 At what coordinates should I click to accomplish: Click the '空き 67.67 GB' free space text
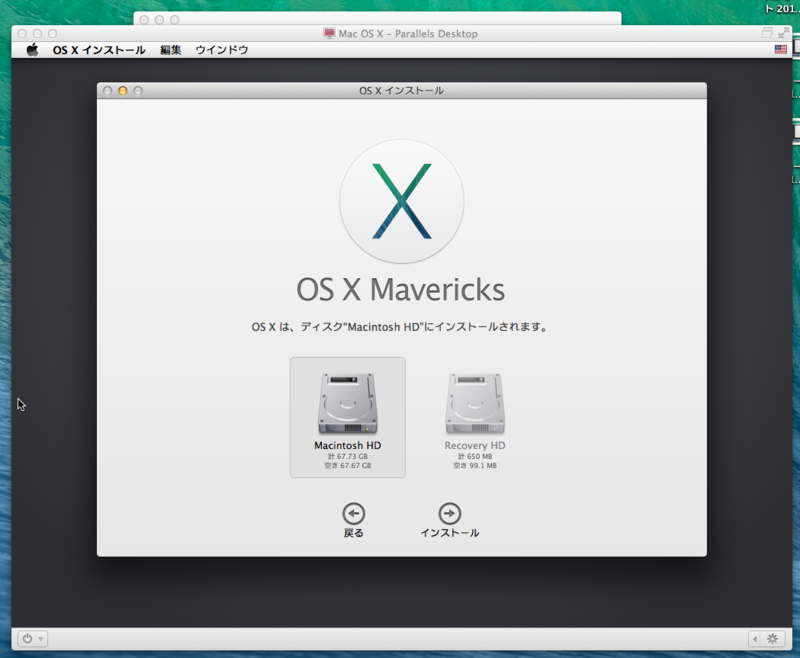(x=348, y=466)
